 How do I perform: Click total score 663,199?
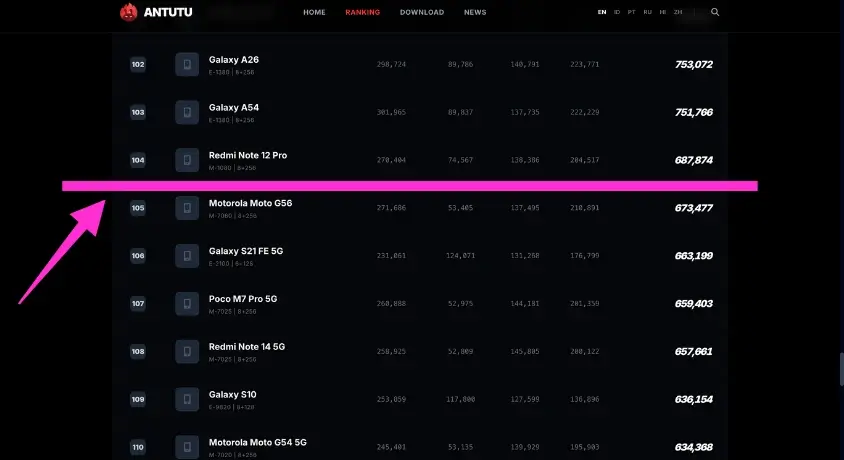[694, 256]
